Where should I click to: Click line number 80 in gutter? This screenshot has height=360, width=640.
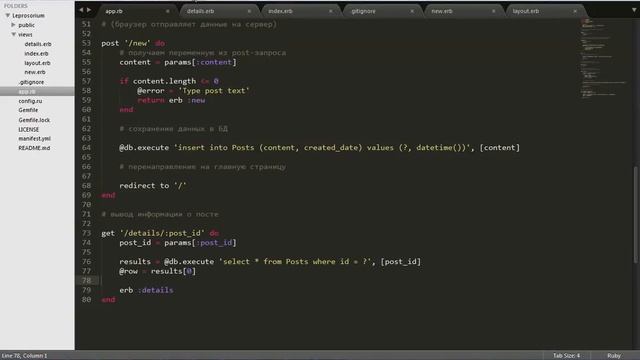[x=86, y=300]
